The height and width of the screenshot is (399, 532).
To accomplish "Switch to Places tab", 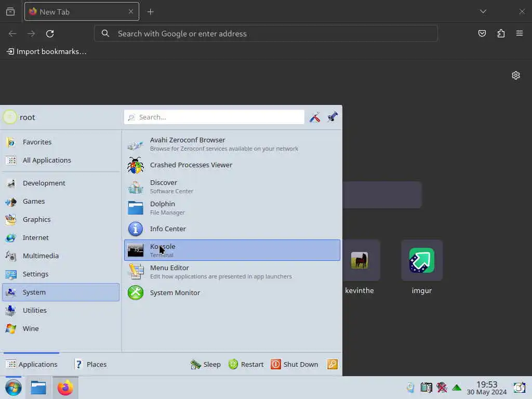I will [90, 364].
